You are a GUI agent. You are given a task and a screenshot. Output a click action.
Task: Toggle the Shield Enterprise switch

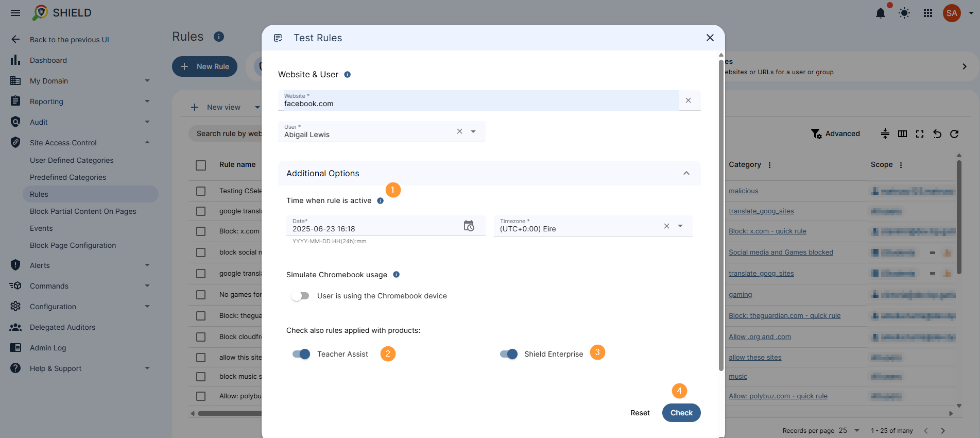coord(509,354)
